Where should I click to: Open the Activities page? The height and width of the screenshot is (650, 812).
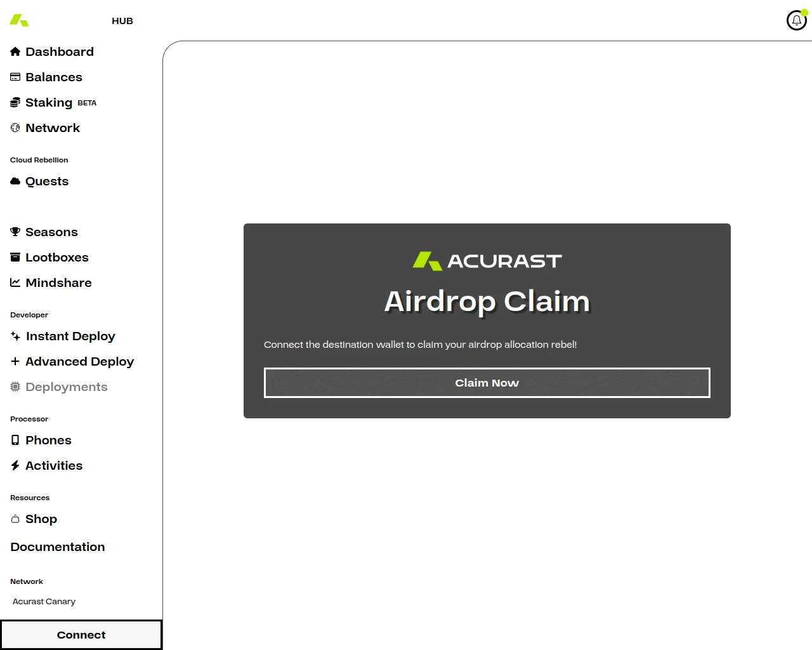click(54, 465)
